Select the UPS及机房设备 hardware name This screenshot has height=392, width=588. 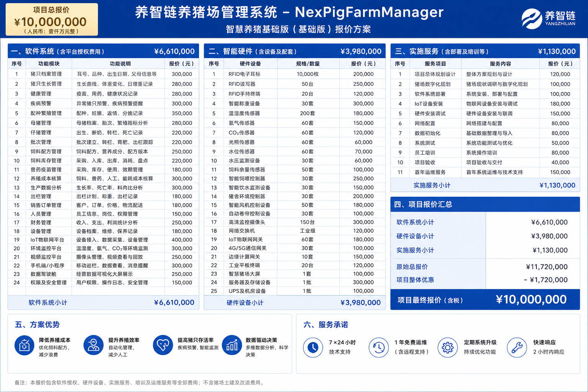(x=247, y=291)
